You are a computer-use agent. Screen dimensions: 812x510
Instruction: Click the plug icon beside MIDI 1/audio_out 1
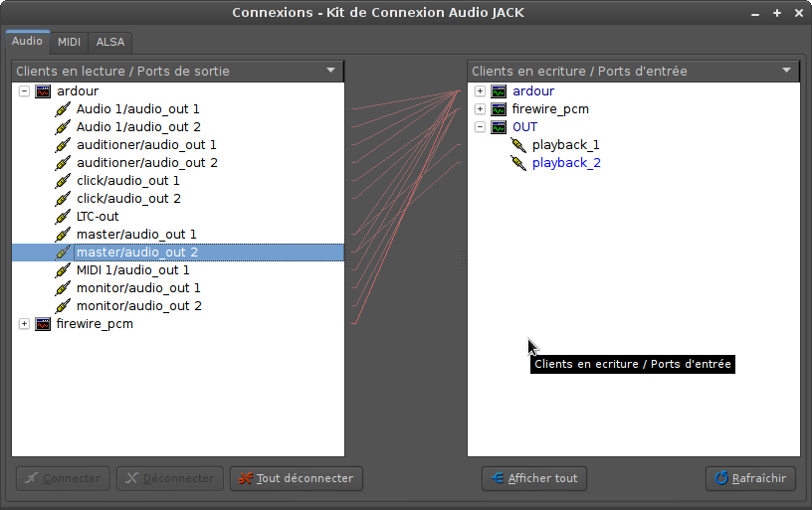(x=63, y=270)
